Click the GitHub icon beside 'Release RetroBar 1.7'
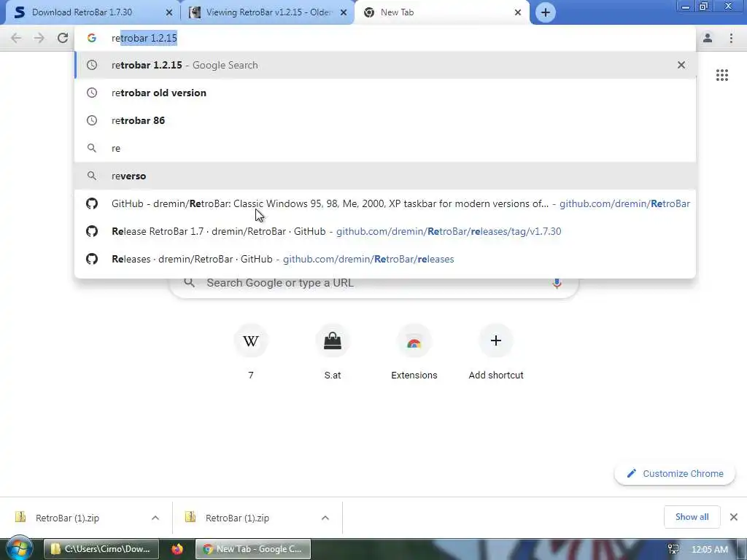The image size is (747, 560). [92, 231]
